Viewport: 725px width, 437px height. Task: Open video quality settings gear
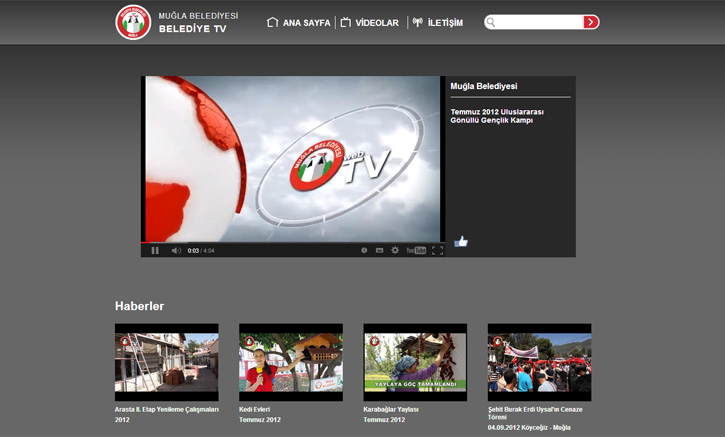[395, 250]
